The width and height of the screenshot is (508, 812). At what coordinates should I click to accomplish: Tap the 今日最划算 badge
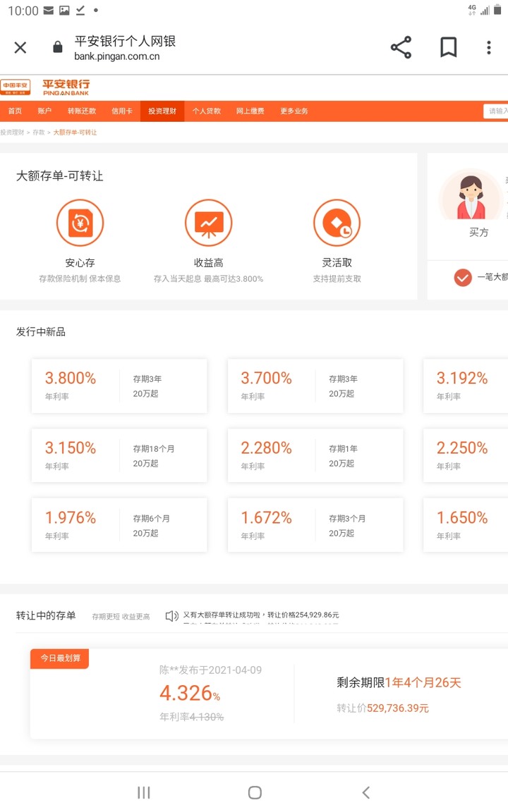coord(60,658)
